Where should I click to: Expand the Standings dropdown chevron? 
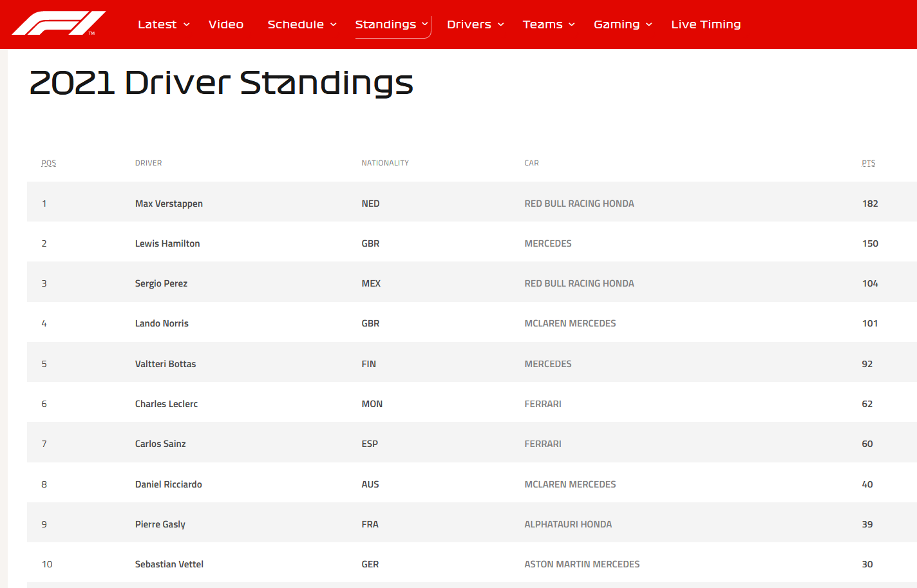(x=425, y=24)
